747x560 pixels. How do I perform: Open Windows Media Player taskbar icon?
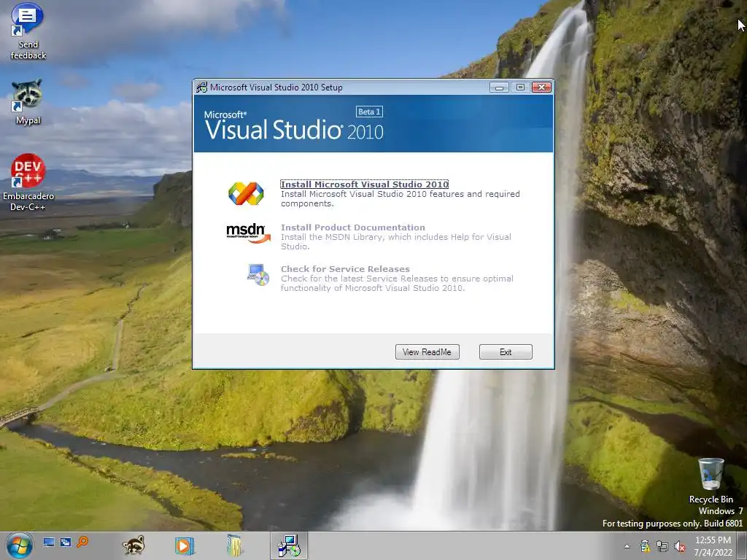tap(185, 545)
